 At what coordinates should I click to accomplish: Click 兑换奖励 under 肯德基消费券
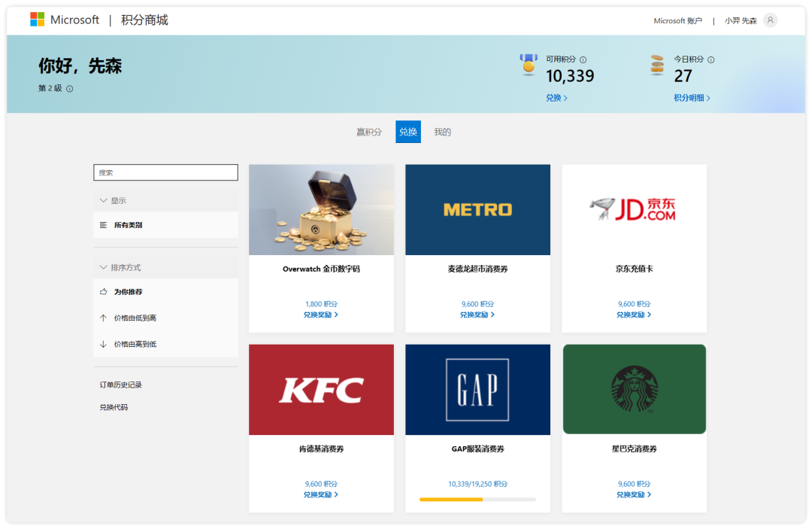(x=320, y=495)
